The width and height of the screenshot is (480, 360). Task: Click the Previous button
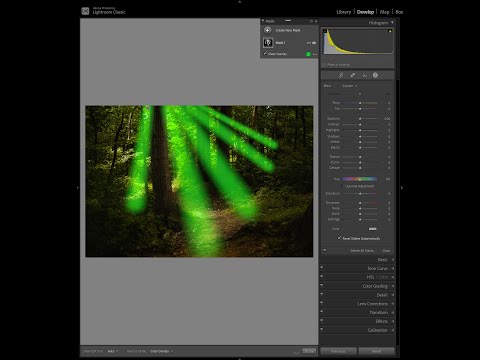click(x=338, y=351)
